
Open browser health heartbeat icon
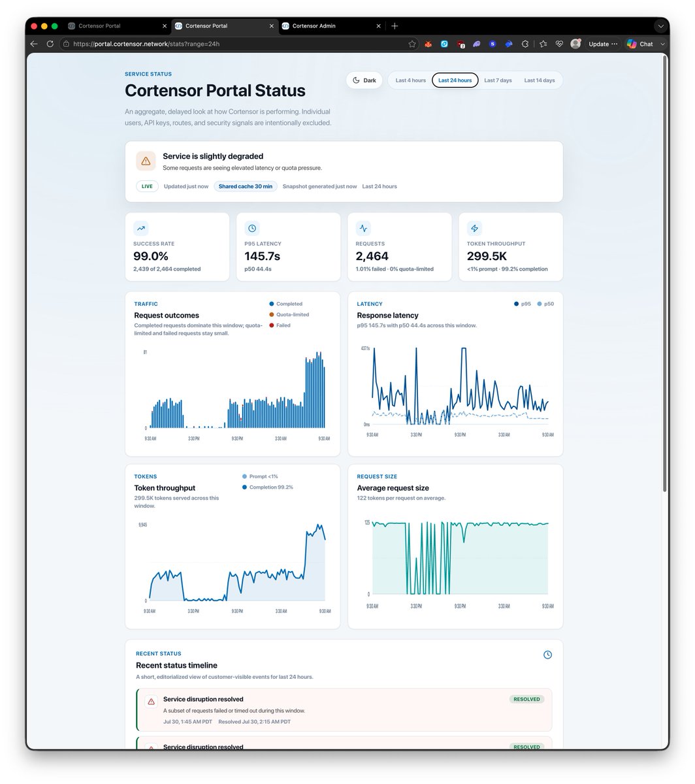pos(560,44)
